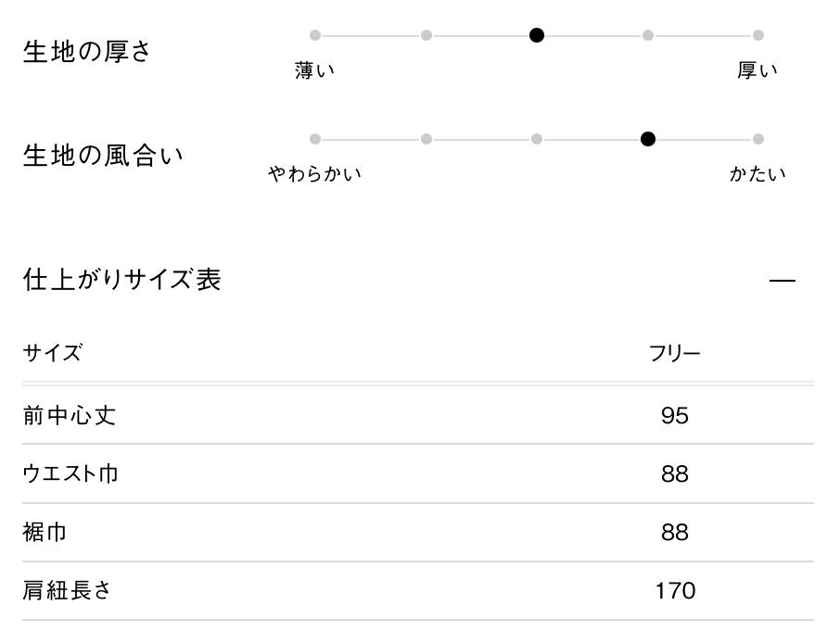Click the フリー size column header
Screen dimensions: 840x643
coord(675,353)
